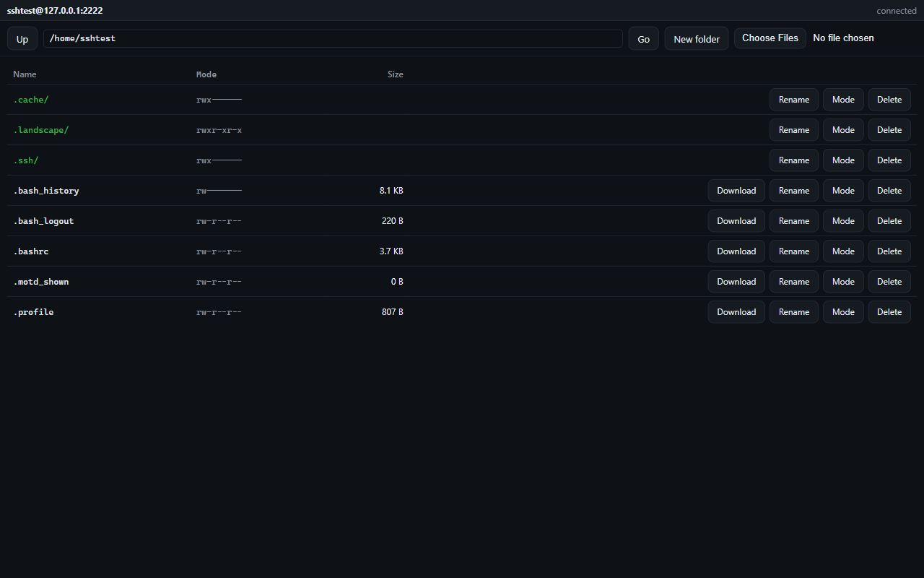The width and height of the screenshot is (924, 578).
Task: Change mode of .motd_shown
Action: 843,282
